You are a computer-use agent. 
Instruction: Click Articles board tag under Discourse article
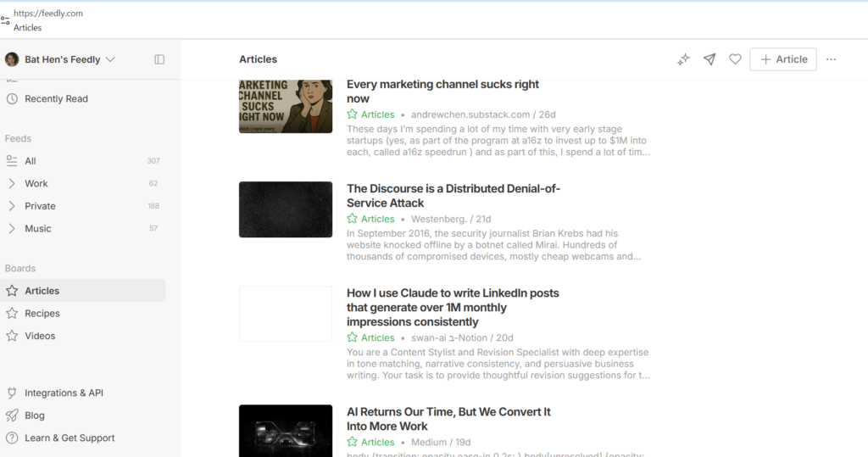[x=377, y=219]
